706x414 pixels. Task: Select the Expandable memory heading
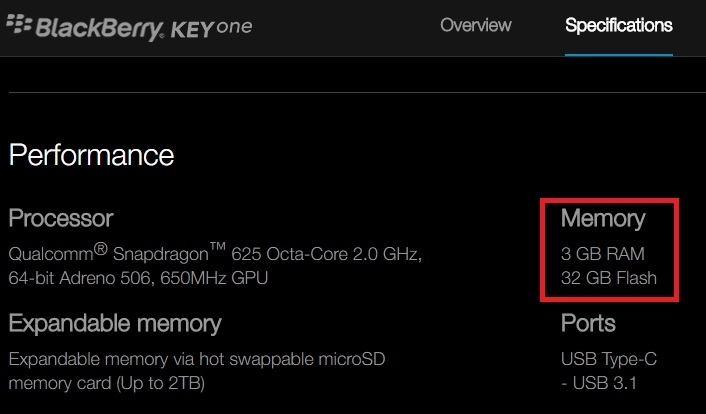(115, 324)
